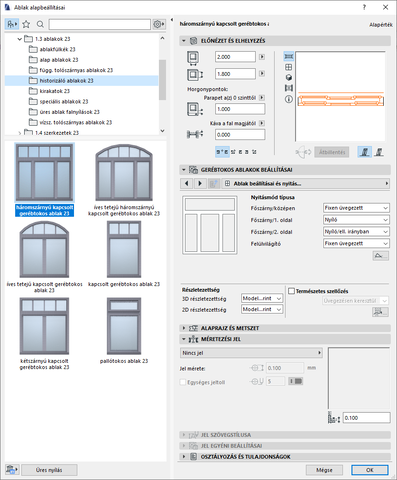Image resolution: width=397 pixels, height=480 pixels.
Task: Open Felülvilágító dropdown
Action: click(x=356, y=243)
